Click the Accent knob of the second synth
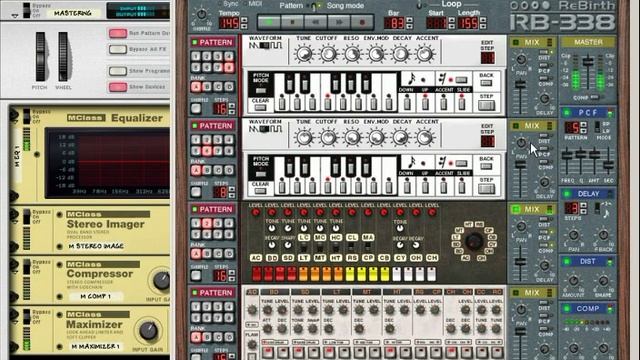The image size is (640, 360). 425,138
